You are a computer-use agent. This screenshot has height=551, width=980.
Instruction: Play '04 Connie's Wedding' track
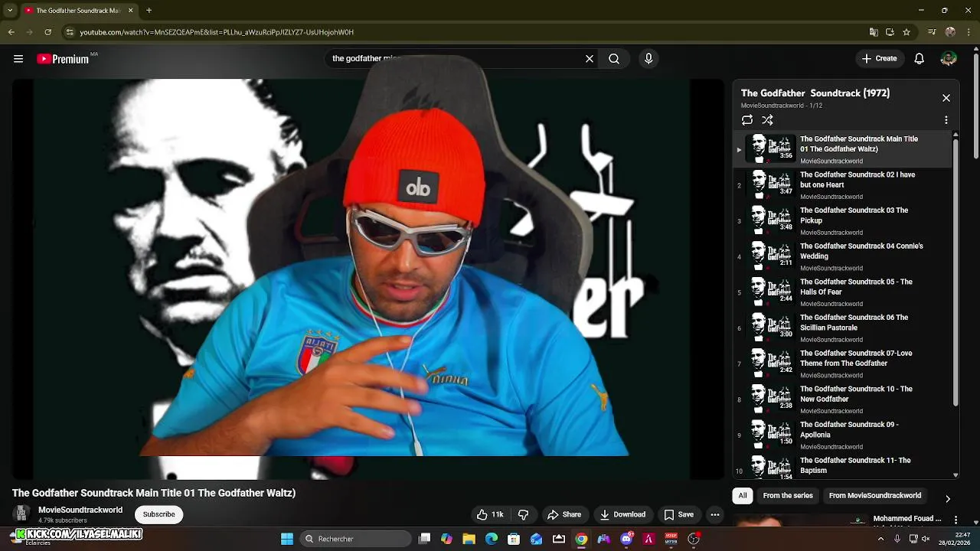pos(842,256)
